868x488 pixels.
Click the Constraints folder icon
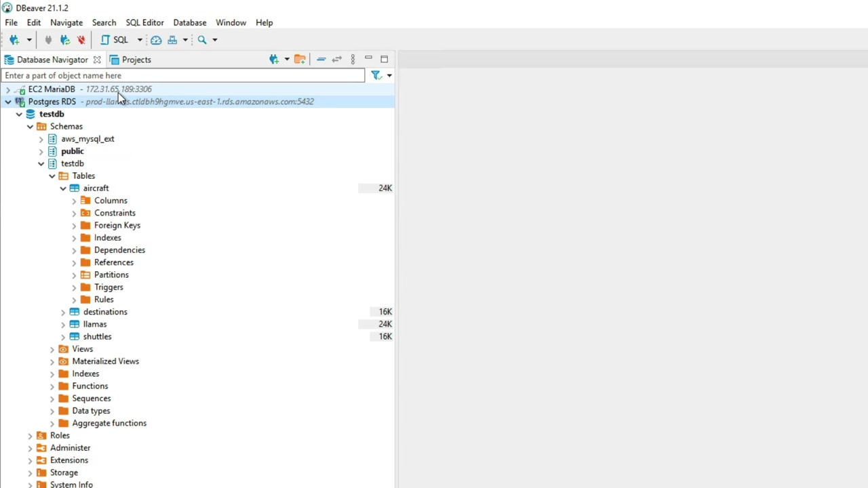point(85,213)
